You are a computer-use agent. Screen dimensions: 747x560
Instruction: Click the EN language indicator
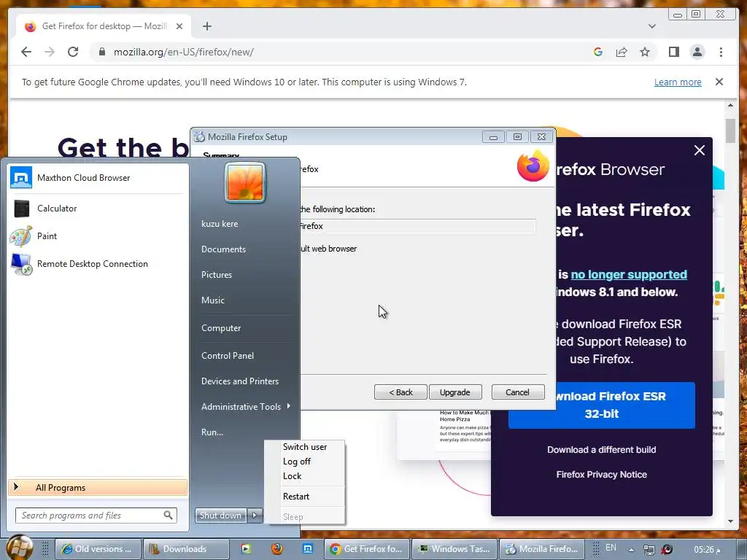click(x=611, y=548)
